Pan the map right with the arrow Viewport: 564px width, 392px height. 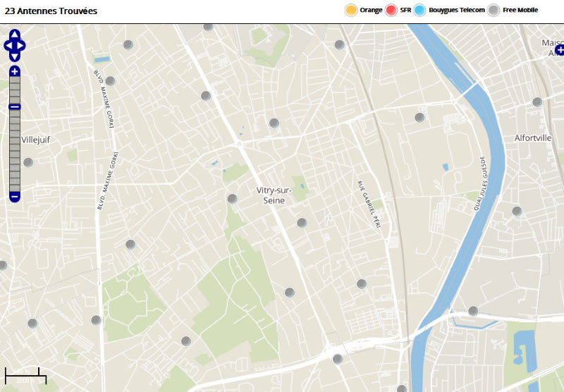[22, 45]
